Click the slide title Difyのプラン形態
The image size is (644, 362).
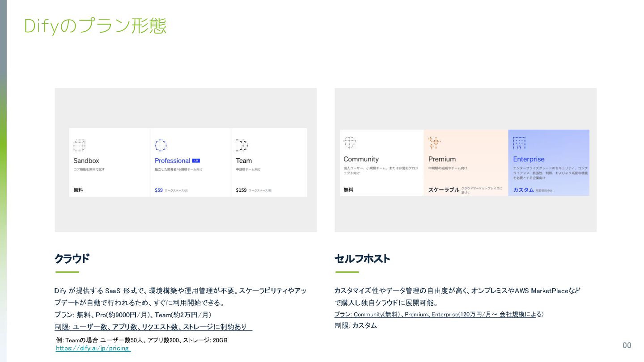click(95, 26)
